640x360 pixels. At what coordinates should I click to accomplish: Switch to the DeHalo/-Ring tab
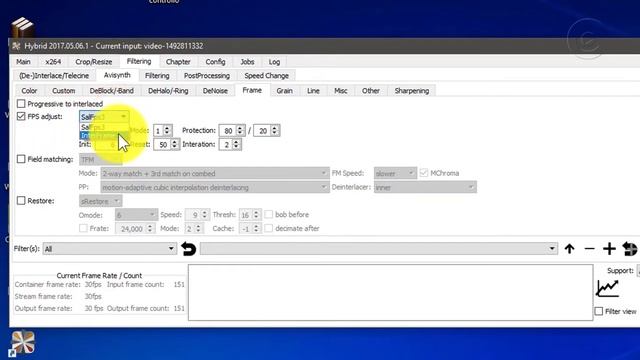168,91
